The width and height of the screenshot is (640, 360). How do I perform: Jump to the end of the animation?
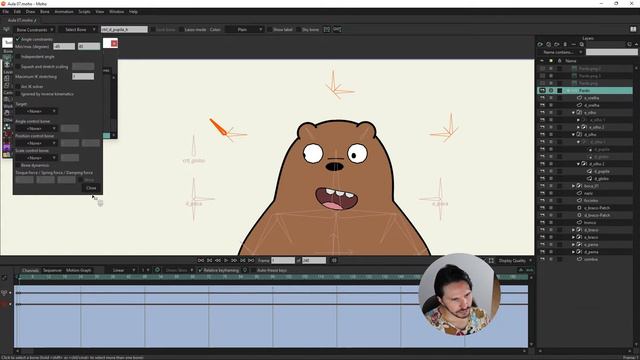click(251, 260)
